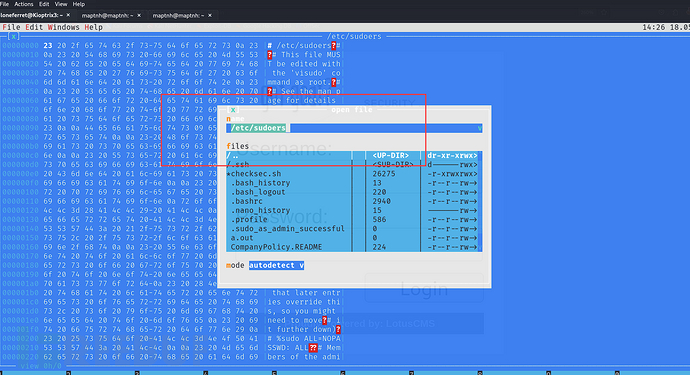The image size is (690, 375).
Task: Click the ASCII text 'ies override thi'
Action: [304, 302]
